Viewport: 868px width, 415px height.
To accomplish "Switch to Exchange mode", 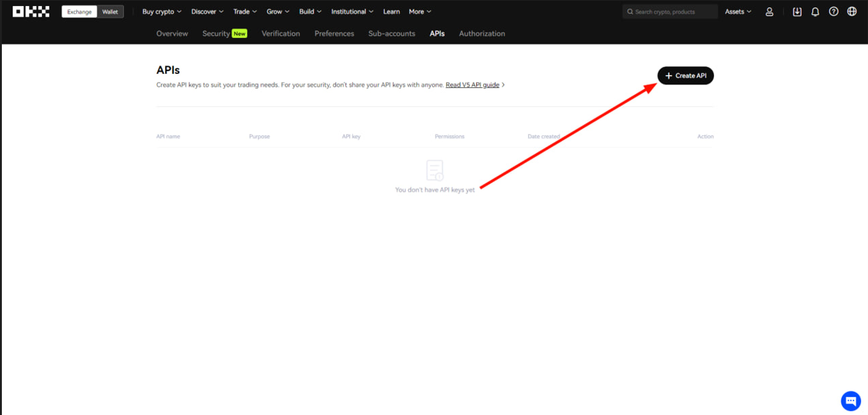I will pyautogui.click(x=79, y=11).
